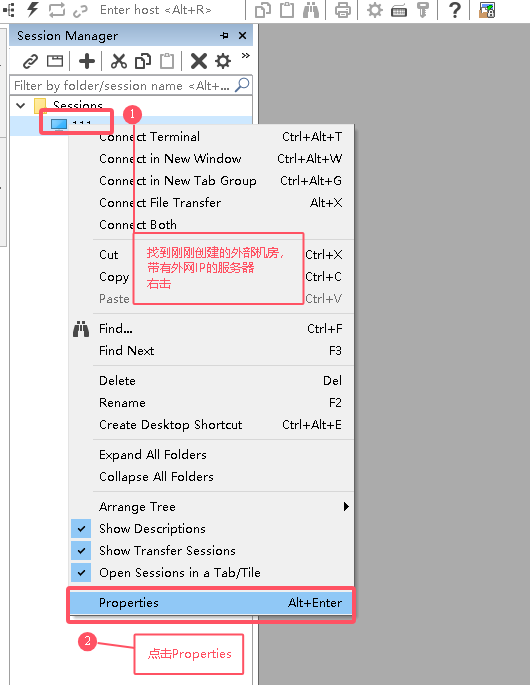530x685 pixels.
Task: Close the Session Manager panel
Action: click(242, 36)
